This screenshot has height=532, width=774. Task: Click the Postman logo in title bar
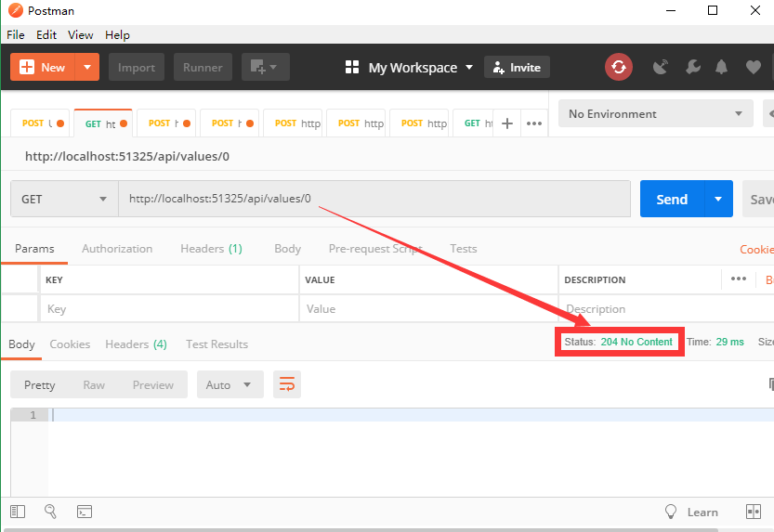point(15,10)
